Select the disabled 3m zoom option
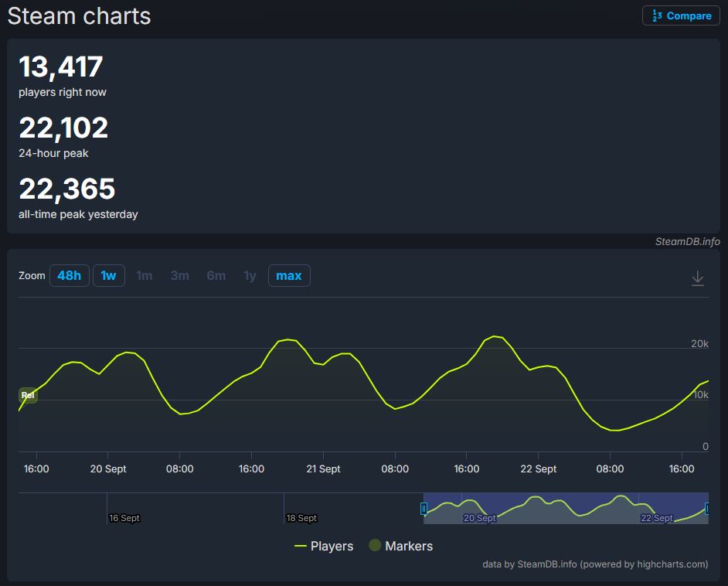Viewport: 728px width, 586px height. pos(179,276)
